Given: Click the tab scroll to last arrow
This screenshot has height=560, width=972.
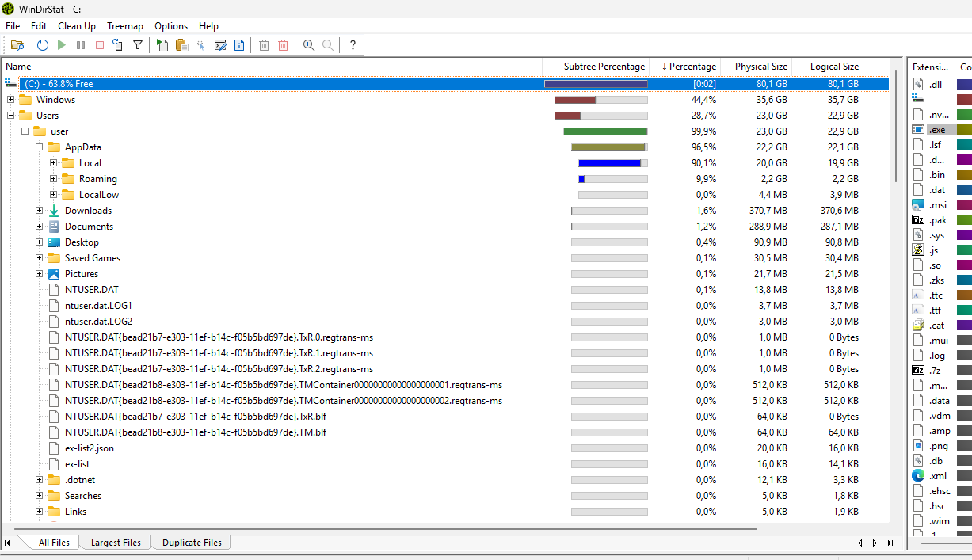Looking at the screenshot, I should (x=890, y=543).
